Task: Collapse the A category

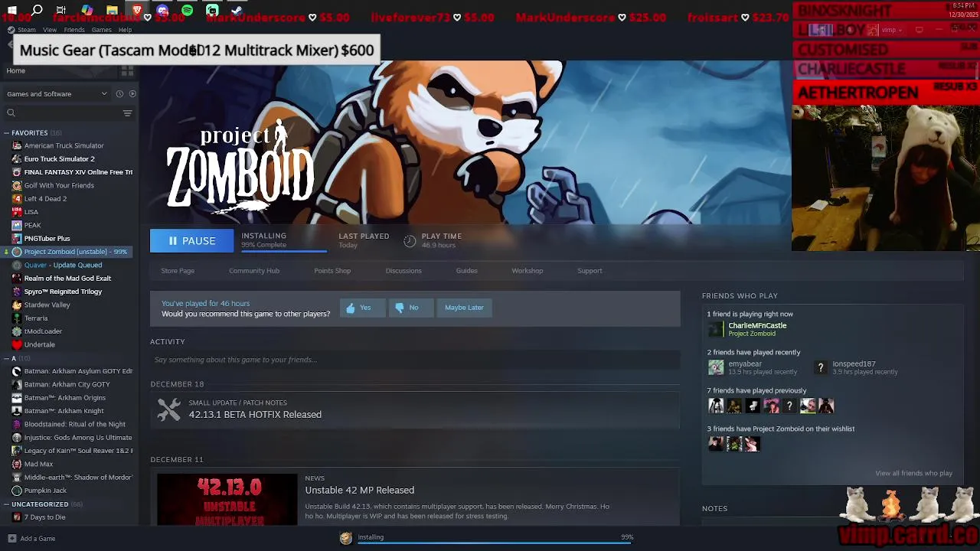Action: (6, 358)
